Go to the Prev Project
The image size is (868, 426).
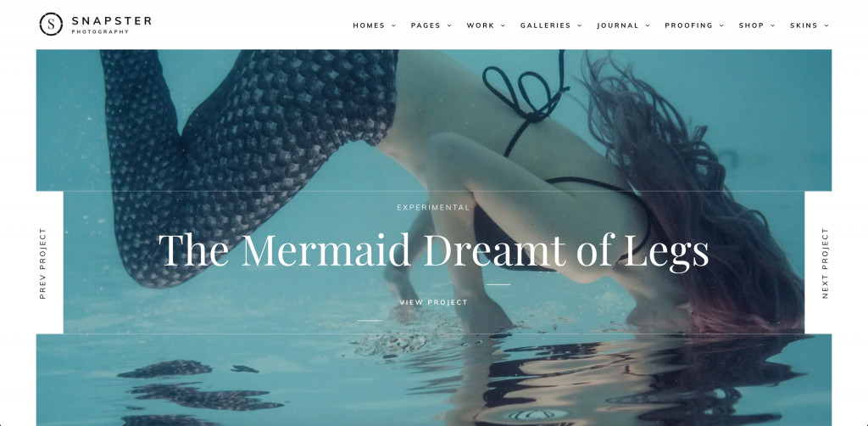click(42, 263)
